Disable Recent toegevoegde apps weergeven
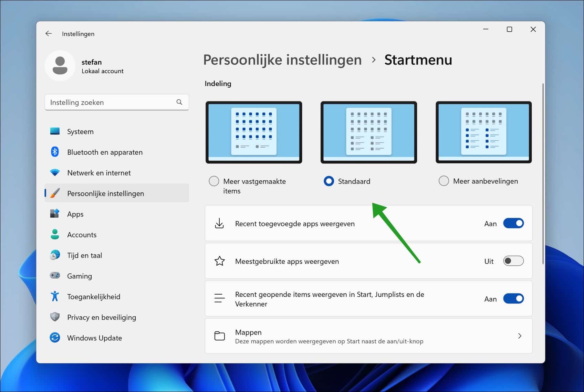584x392 pixels. [x=513, y=223]
